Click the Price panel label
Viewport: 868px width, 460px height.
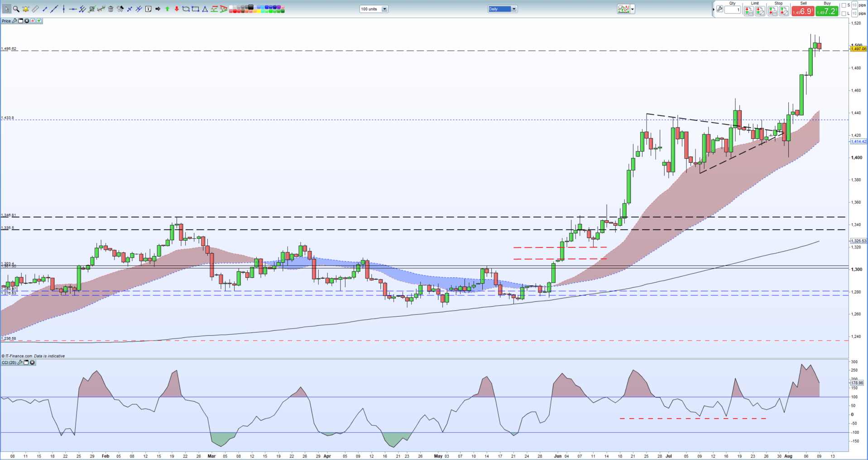point(6,21)
